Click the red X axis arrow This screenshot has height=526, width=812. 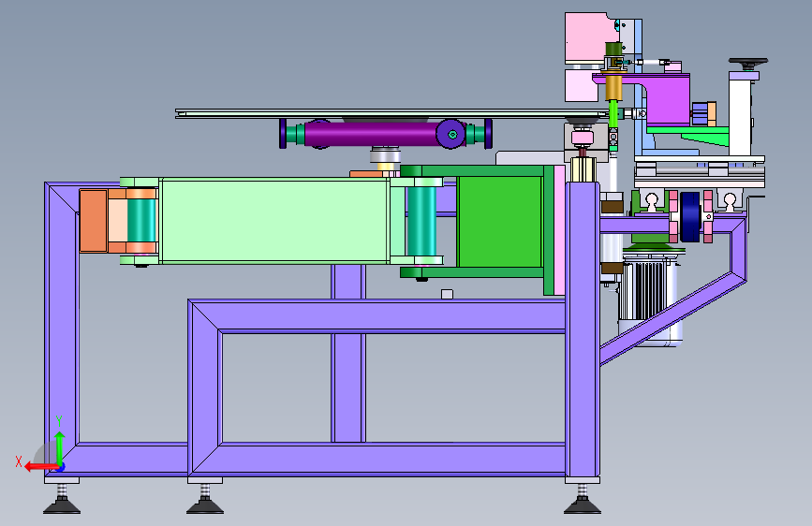[x=40, y=467]
